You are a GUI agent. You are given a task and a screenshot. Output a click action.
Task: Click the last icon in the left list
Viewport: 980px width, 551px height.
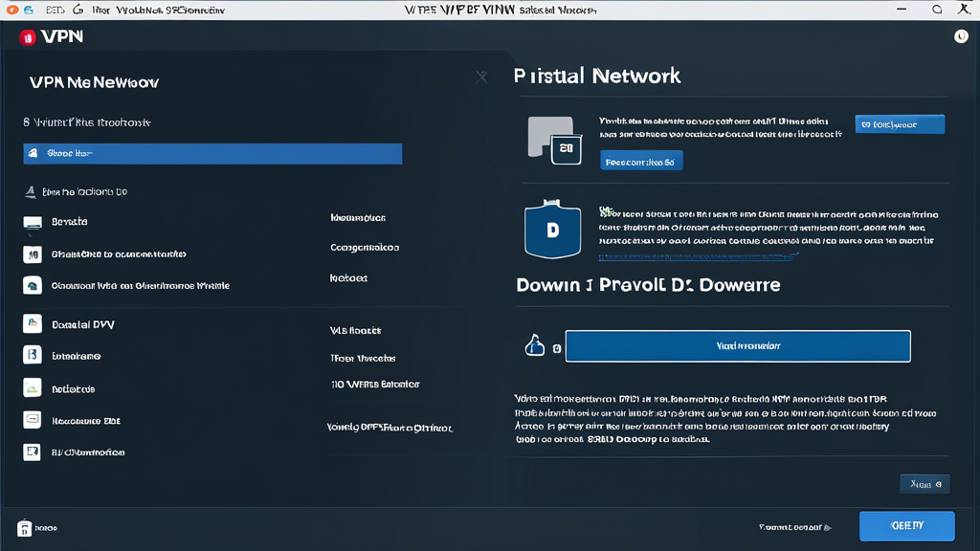coord(33,452)
